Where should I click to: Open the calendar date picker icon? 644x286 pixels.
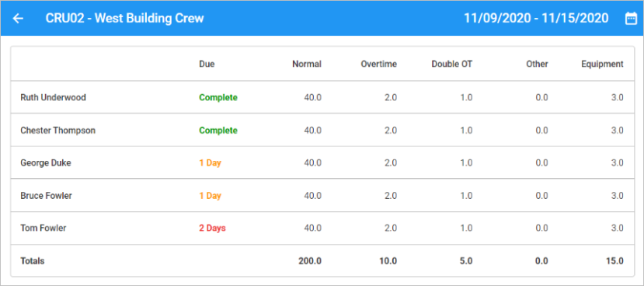(x=631, y=19)
